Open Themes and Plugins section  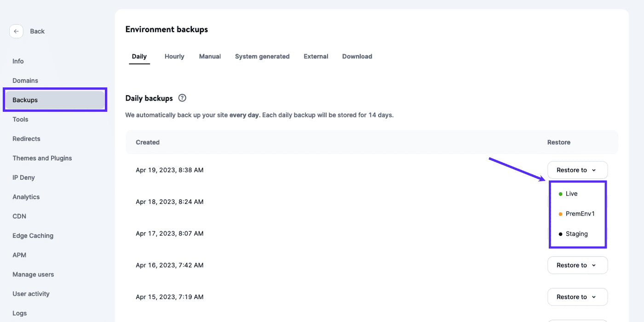[42, 158]
